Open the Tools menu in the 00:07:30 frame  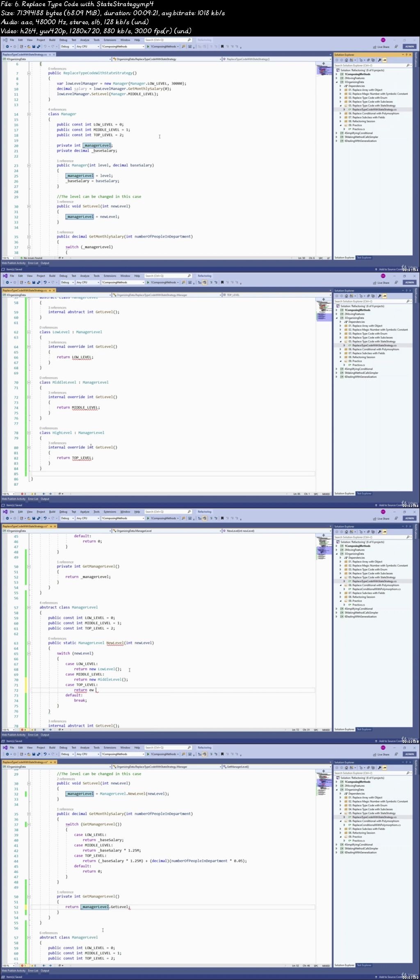(x=96, y=748)
